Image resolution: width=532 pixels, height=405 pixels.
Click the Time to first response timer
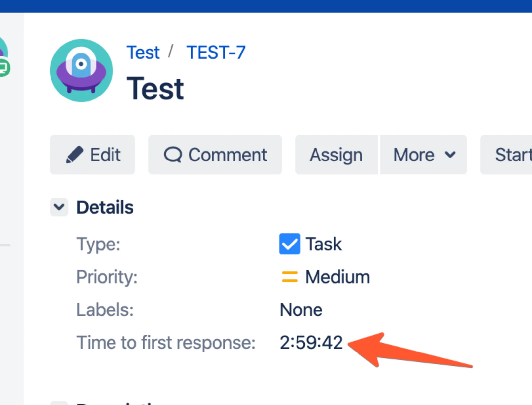pyautogui.click(x=311, y=342)
